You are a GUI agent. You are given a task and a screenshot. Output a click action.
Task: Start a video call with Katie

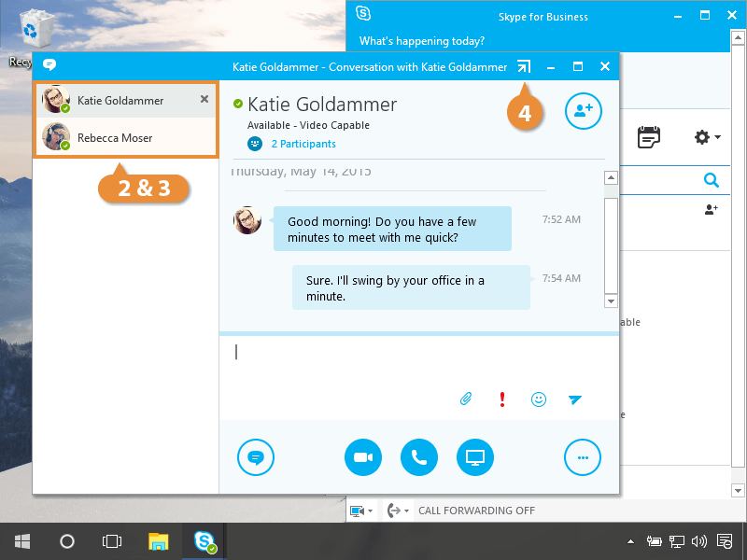coord(363,457)
